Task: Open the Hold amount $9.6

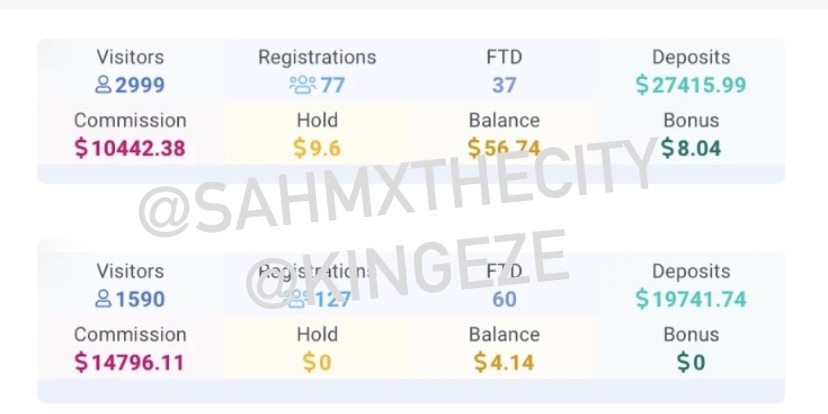Action: tap(317, 148)
